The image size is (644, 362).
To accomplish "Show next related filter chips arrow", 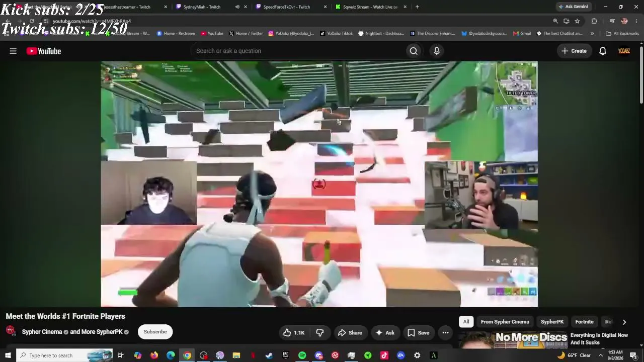I will [624, 322].
